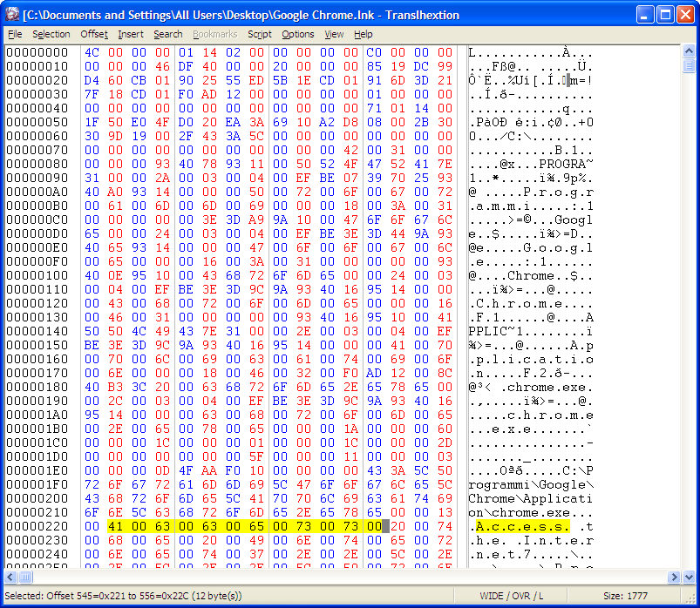700x608 pixels.
Task: Click the offset label 00000050
Action: click(x=37, y=122)
